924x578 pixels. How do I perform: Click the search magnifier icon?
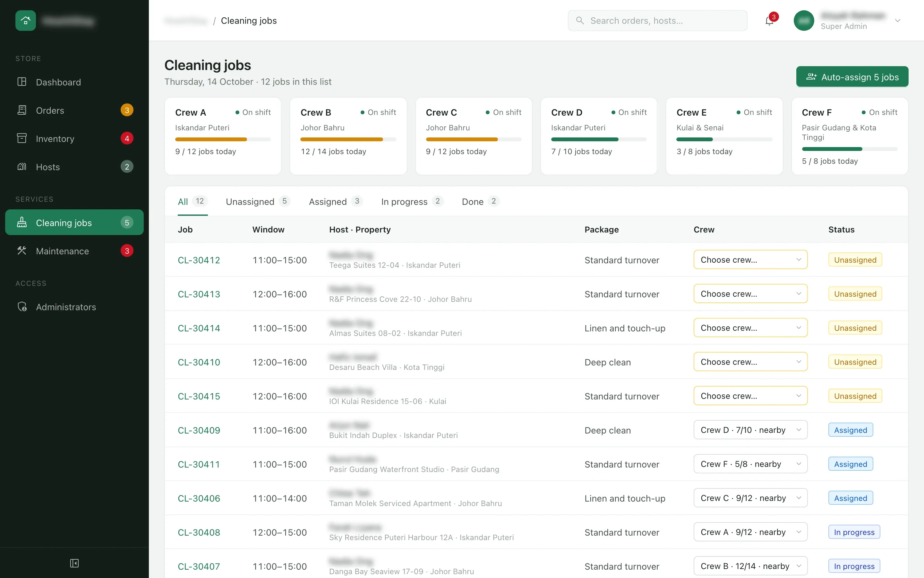pyautogui.click(x=580, y=21)
